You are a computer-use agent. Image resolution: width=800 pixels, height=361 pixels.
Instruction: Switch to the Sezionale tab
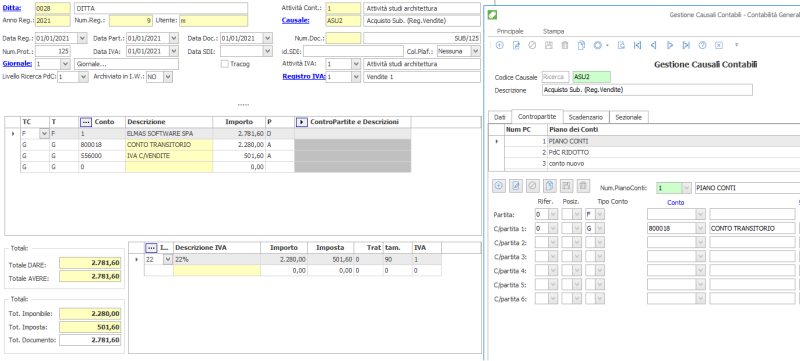point(628,117)
